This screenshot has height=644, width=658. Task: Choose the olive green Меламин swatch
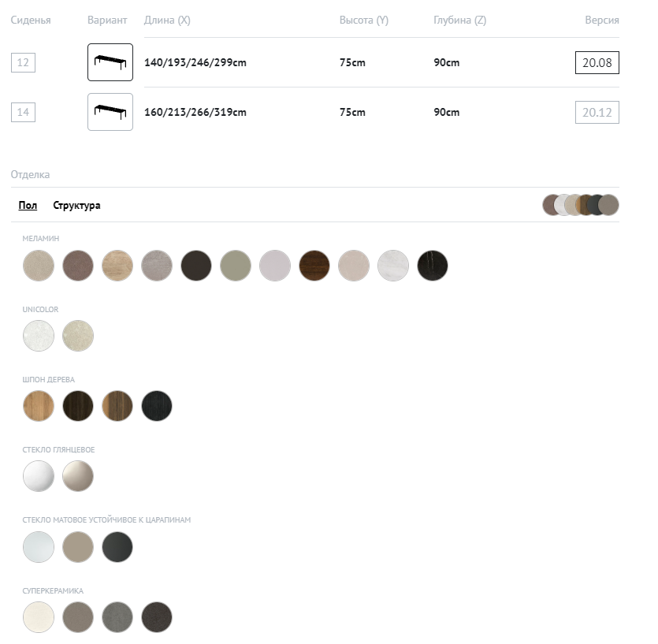click(x=236, y=266)
